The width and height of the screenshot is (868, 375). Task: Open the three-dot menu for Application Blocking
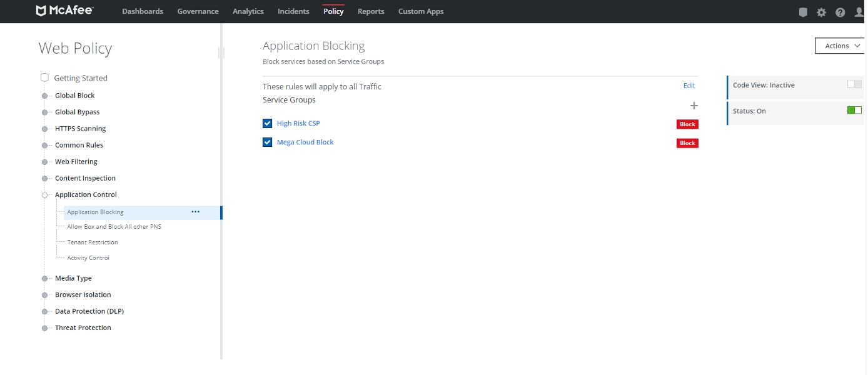[x=196, y=212]
